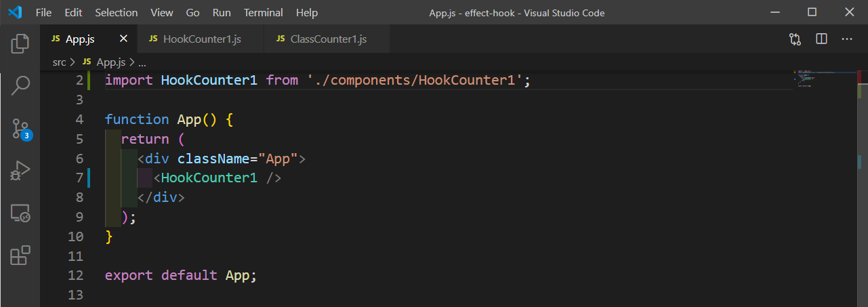Click the <HookCounter1 /> JSX tag
Viewport: 868px width, 307px height.
tap(218, 178)
